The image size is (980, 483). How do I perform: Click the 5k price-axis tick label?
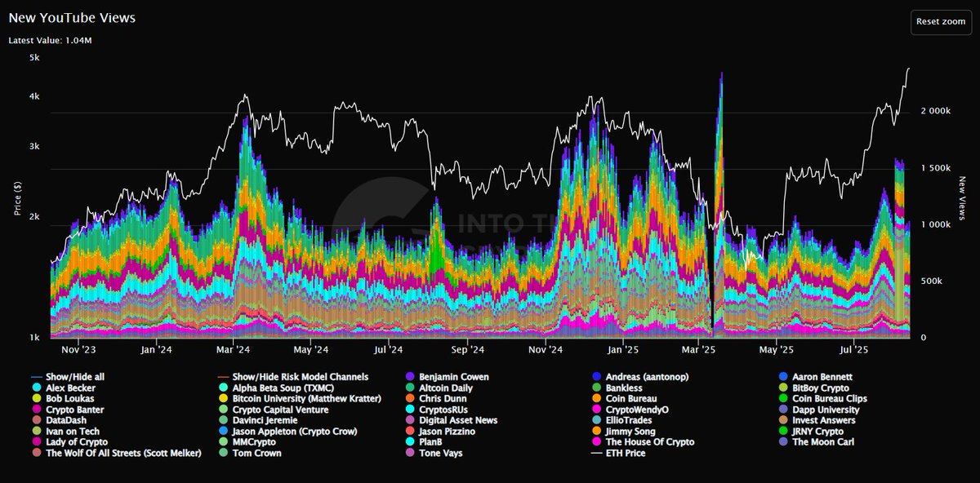click(34, 58)
